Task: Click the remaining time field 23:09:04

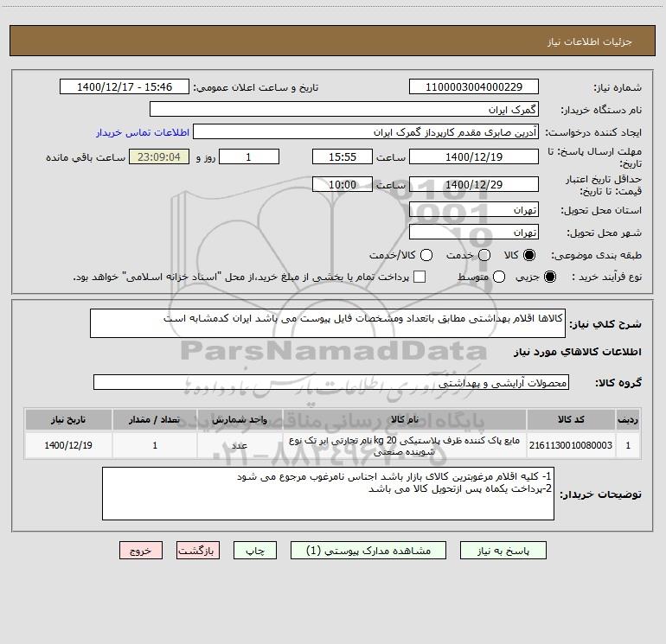Action: 159,157
